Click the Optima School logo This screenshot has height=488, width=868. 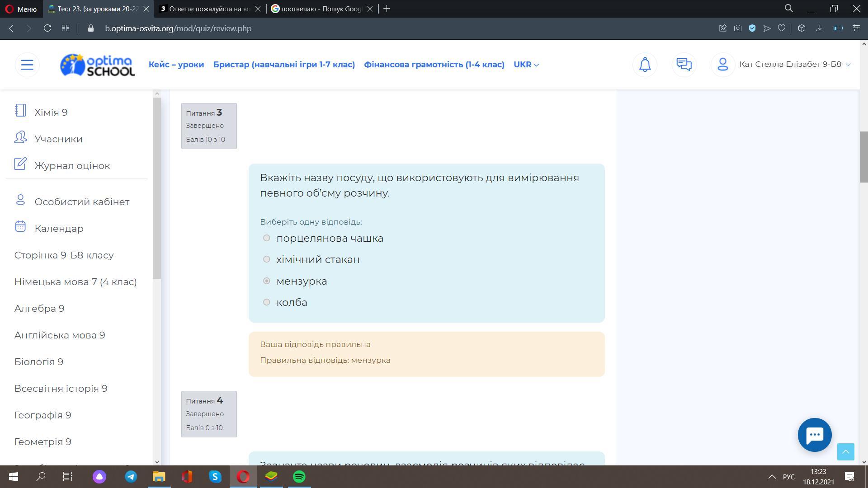point(98,65)
